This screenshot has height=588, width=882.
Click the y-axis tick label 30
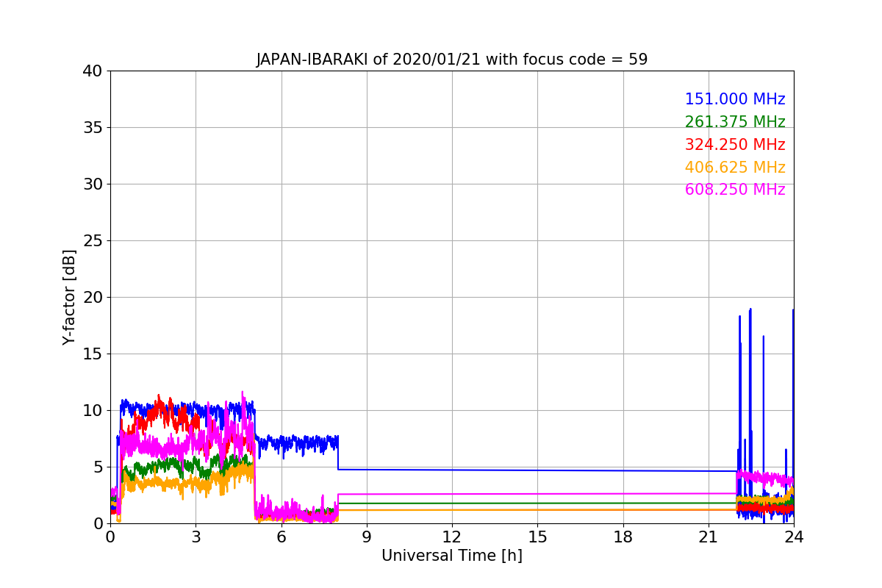[93, 184]
